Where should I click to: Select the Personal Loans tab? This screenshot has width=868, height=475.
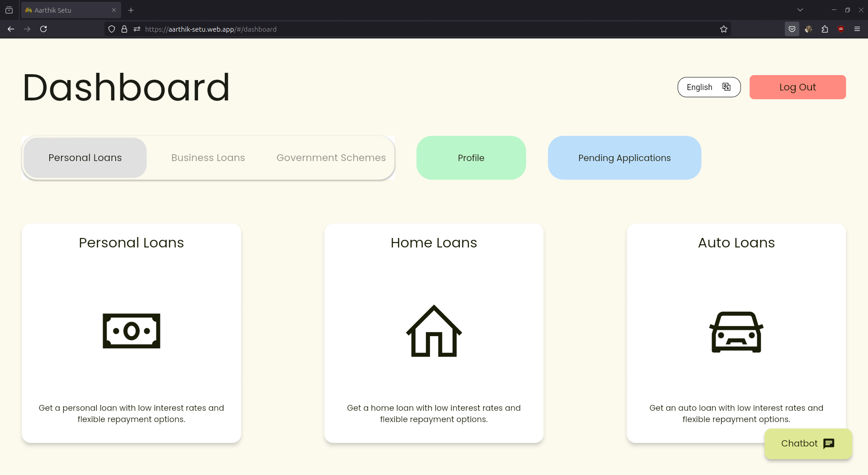click(x=85, y=158)
